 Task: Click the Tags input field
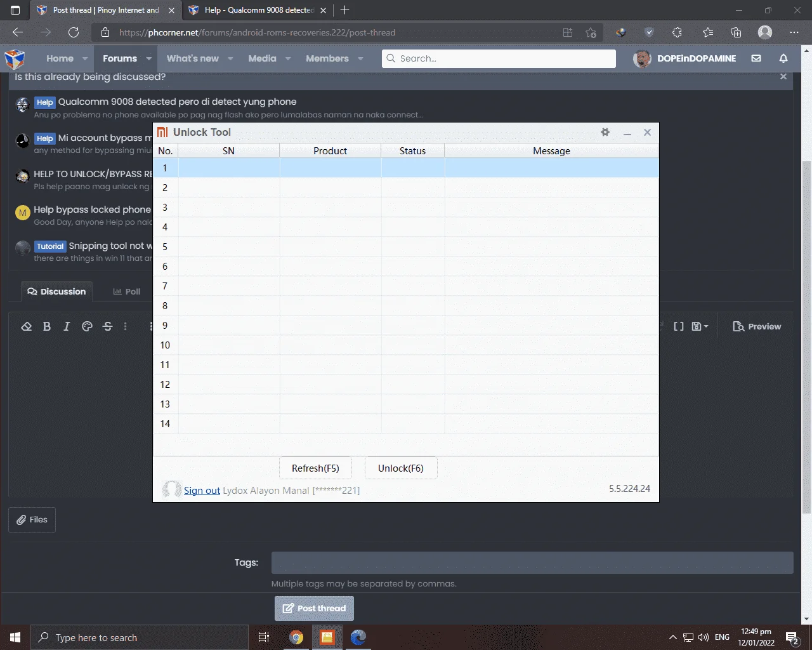(532, 562)
